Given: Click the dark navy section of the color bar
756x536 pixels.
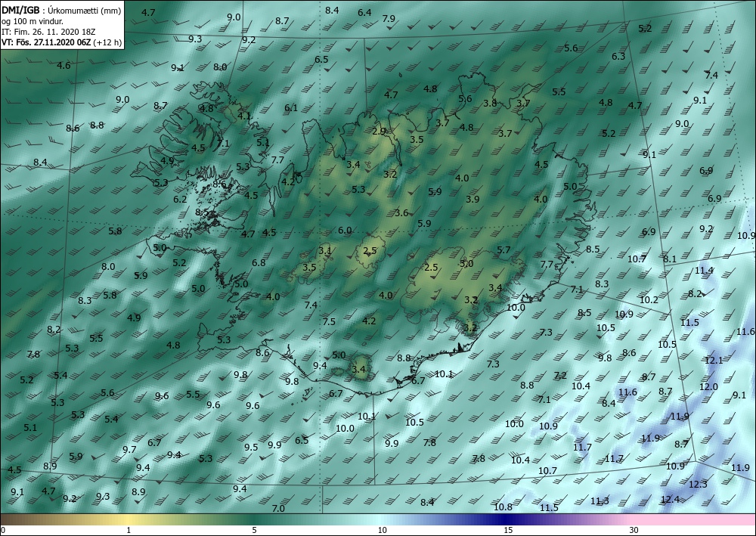Looking at the screenshot, I should pos(503,519).
